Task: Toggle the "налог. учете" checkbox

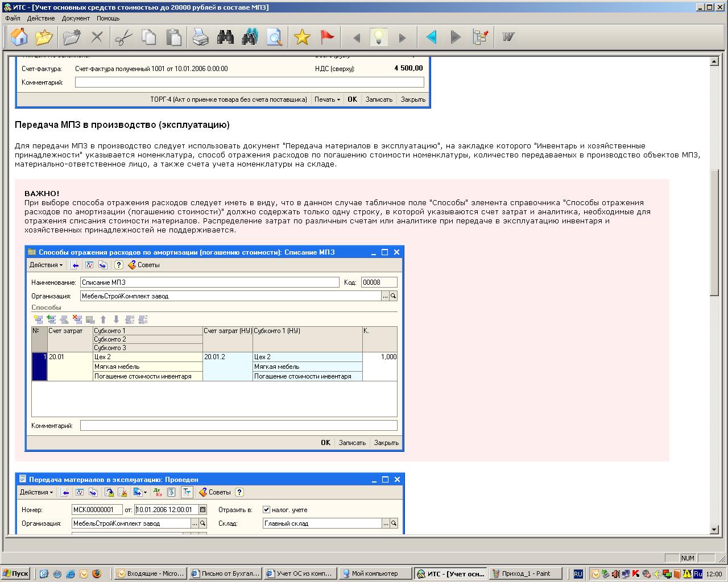Action: [266, 510]
